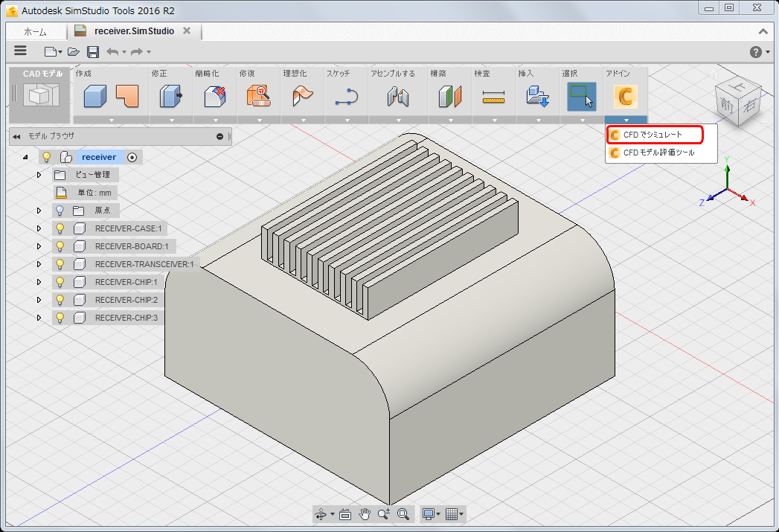This screenshot has width=779, height=532.
Task: Click the CAD model workspace cube icon
Action: pos(42,95)
